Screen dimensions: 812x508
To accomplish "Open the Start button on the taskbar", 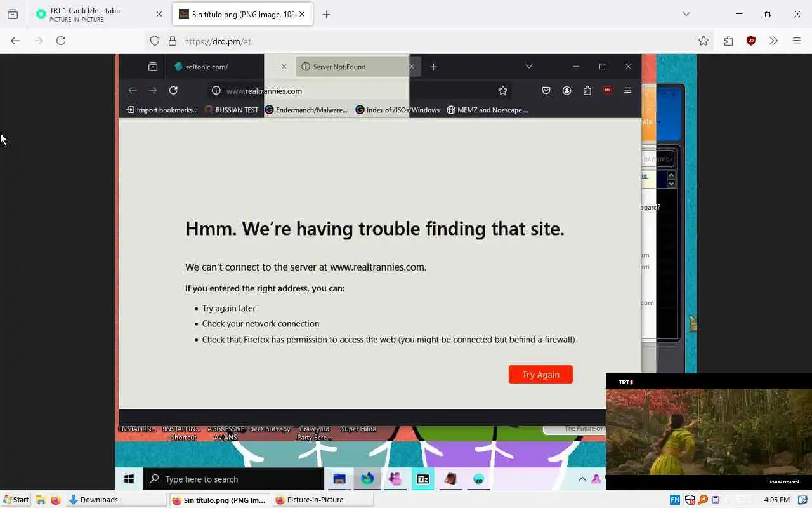I will pos(16,500).
